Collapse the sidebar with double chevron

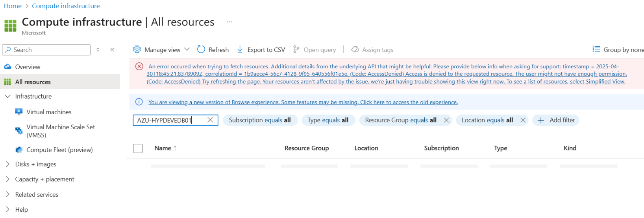coord(112,49)
